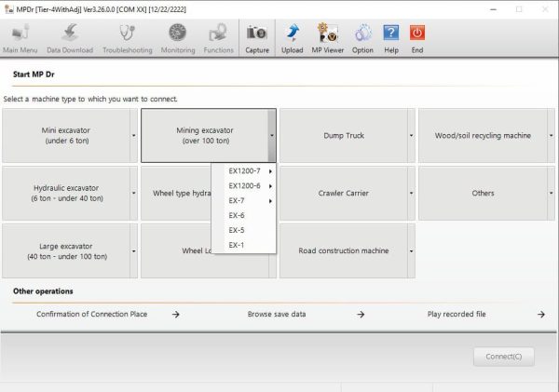This screenshot has width=559, height=392.
Task: Choose EX-6 in the dropdown menu
Action: (244, 216)
